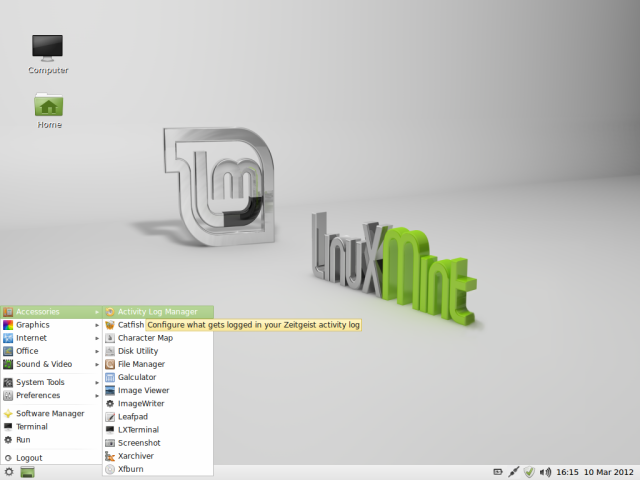The height and width of the screenshot is (480, 640).
Task: Select Sound & Video menu entry
Action: [x=51, y=364]
